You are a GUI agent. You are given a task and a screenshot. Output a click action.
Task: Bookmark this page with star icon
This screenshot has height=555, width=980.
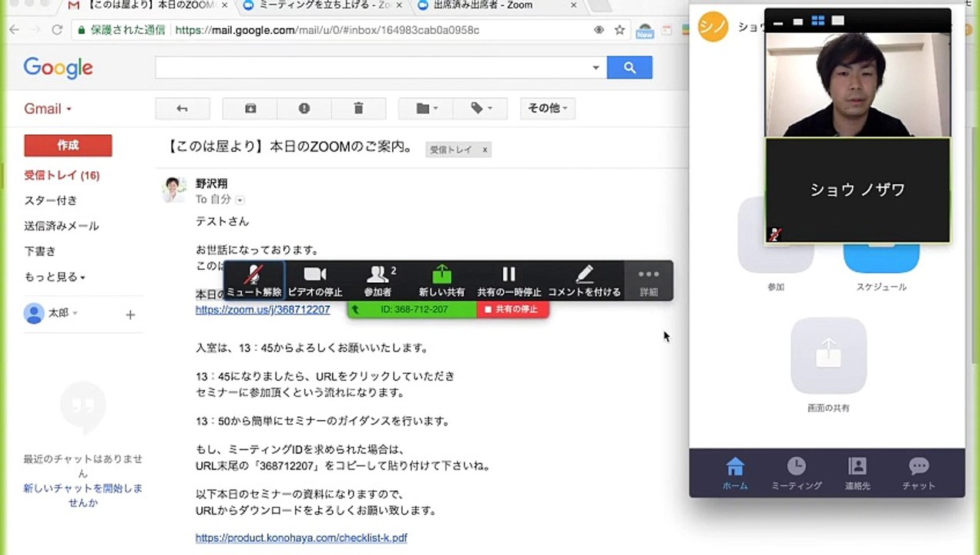619,30
